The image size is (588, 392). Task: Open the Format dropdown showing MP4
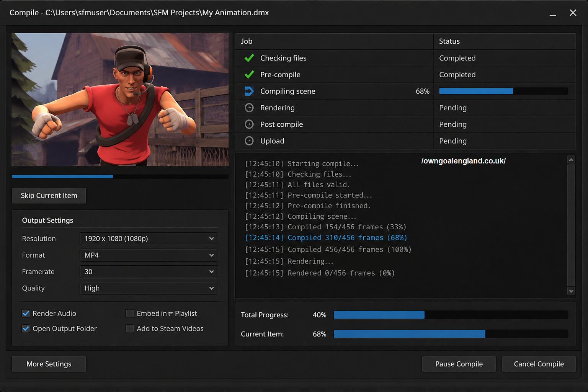tap(149, 255)
